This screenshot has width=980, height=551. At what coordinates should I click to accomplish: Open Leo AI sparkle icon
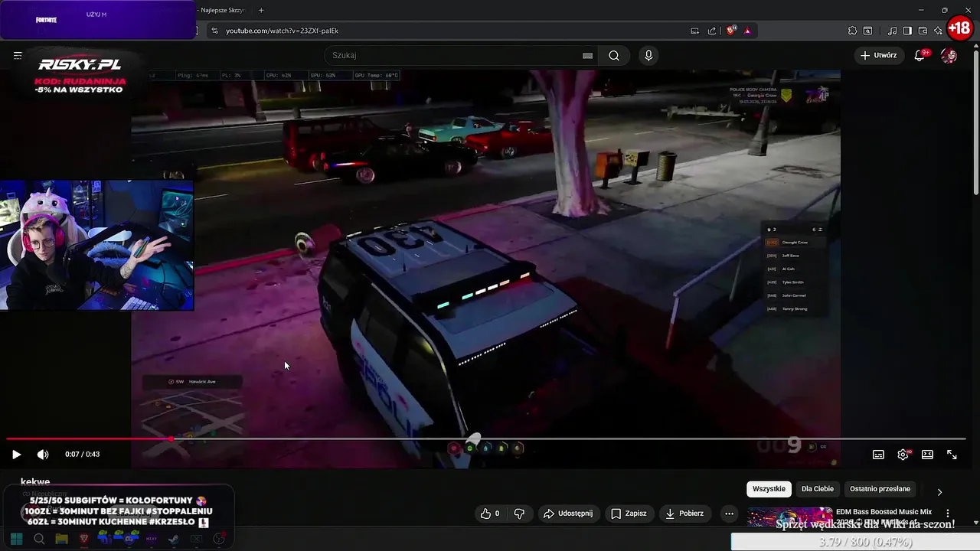938,31
